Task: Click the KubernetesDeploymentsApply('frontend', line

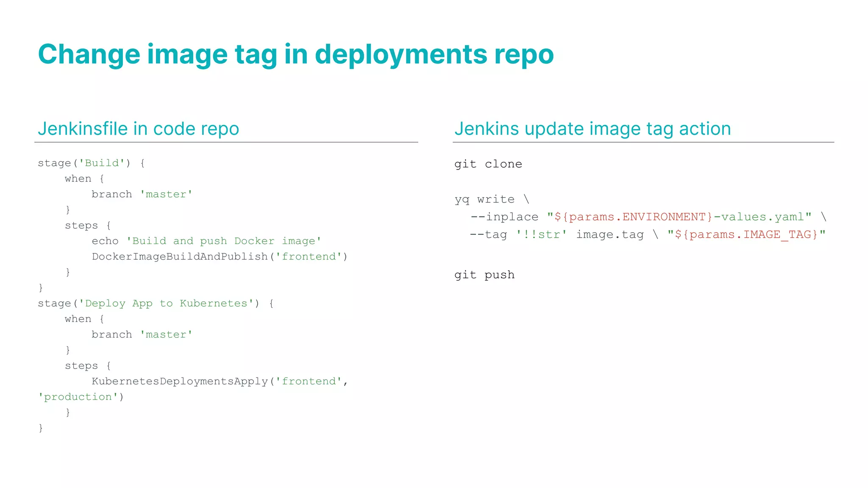Action: point(220,381)
